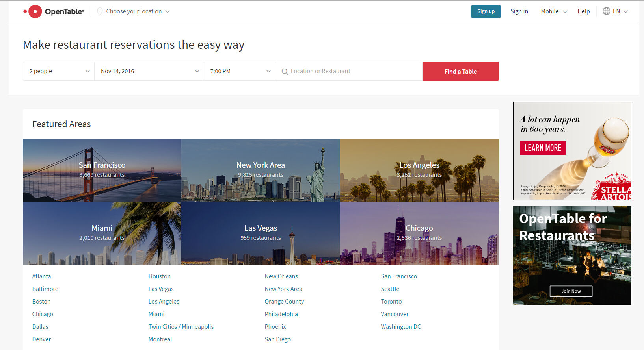644x350 pixels.
Task: Select the New Orleans link
Action: 281,276
